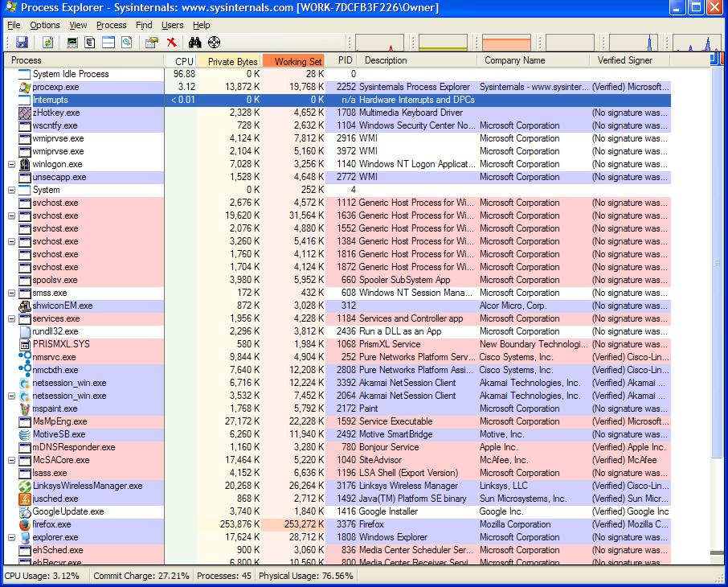Click the jusched.exe Java icon
The height and width of the screenshot is (587, 728).
pyautogui.click(x=25, y=499)
